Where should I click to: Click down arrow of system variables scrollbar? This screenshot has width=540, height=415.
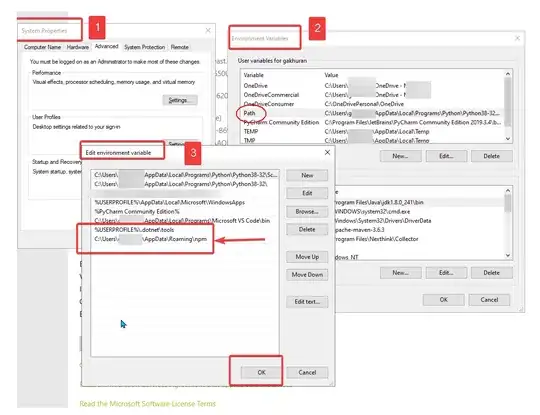pos(508,255)
